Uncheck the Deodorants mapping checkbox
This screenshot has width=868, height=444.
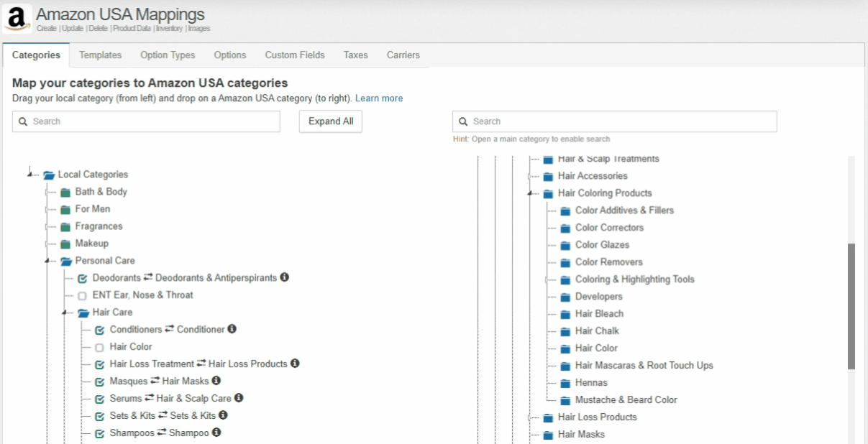(82, 278)
